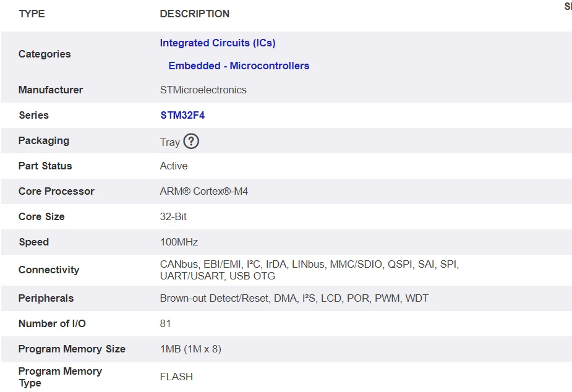The height and width of the screenshot is (392, 572).
Task: Click the STMicroelectronics manufacturer name
Action: pos(203,90)
